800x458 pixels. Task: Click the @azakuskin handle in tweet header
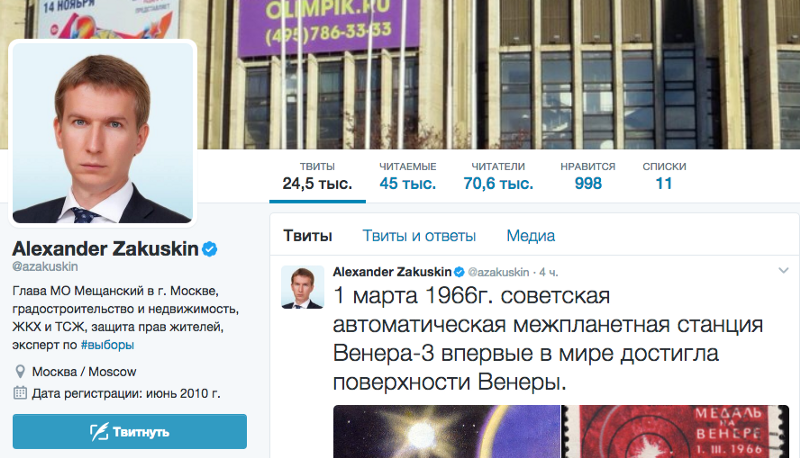[498, 272]
